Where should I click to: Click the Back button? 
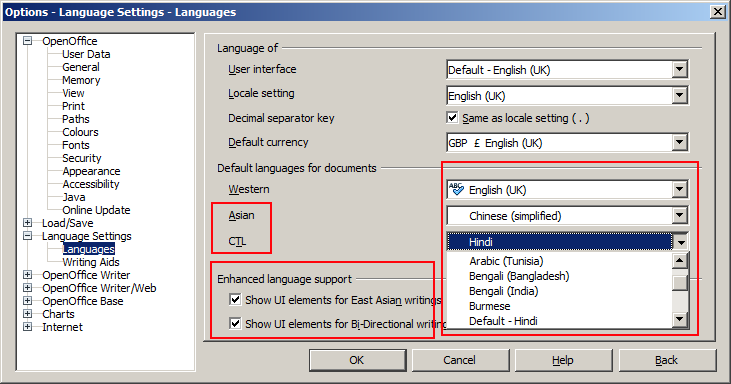[667, 360]
